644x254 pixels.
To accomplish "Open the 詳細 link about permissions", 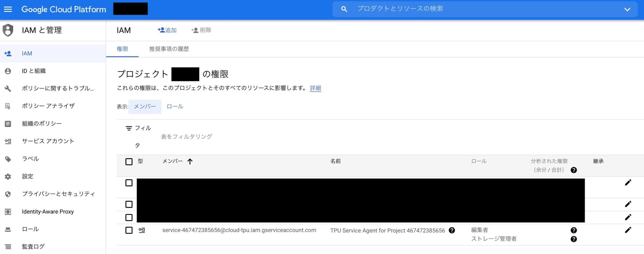I will [315, 88].
